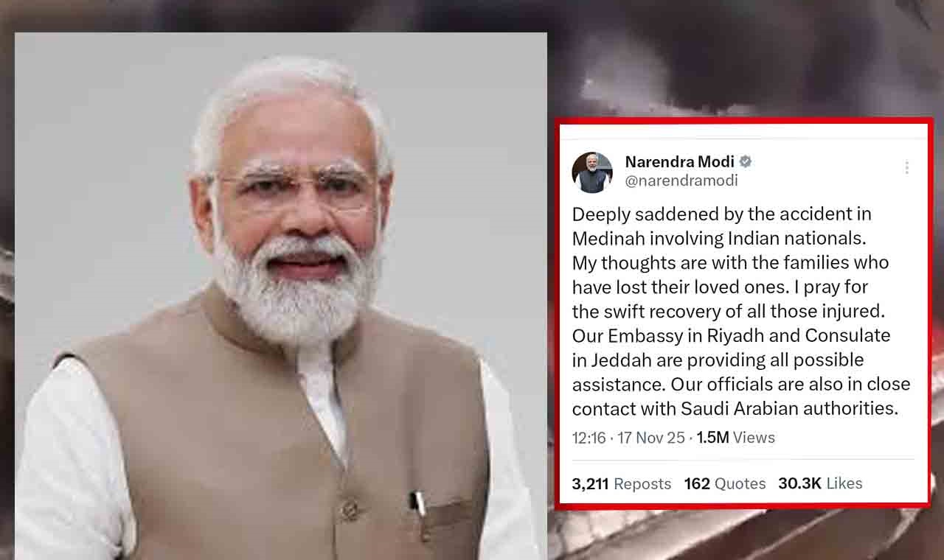Screen dimensions: 944x560
Task: Open the Narendra Modi display name link
Action: click(679, 161)
